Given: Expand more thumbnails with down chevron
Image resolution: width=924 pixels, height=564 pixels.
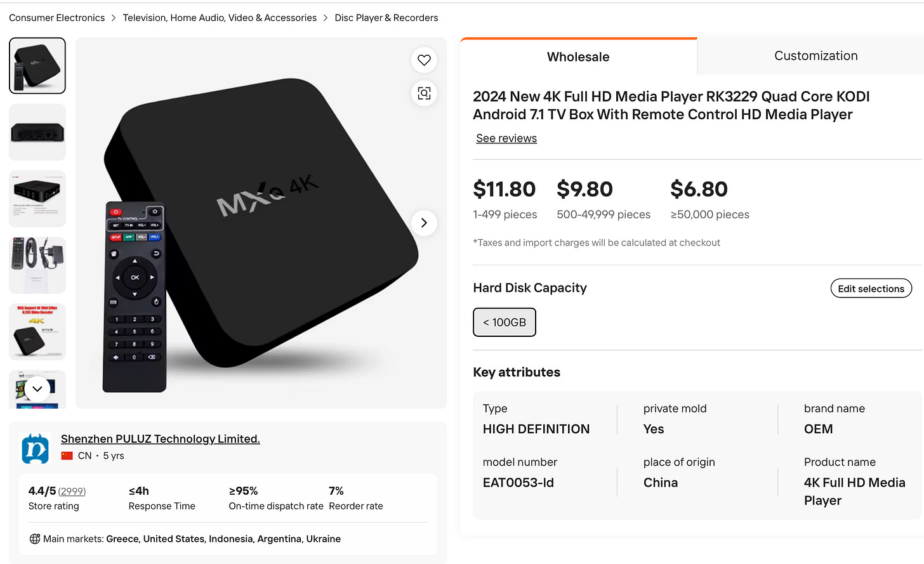Looking at the screenshot, I should tap(37, 389).
